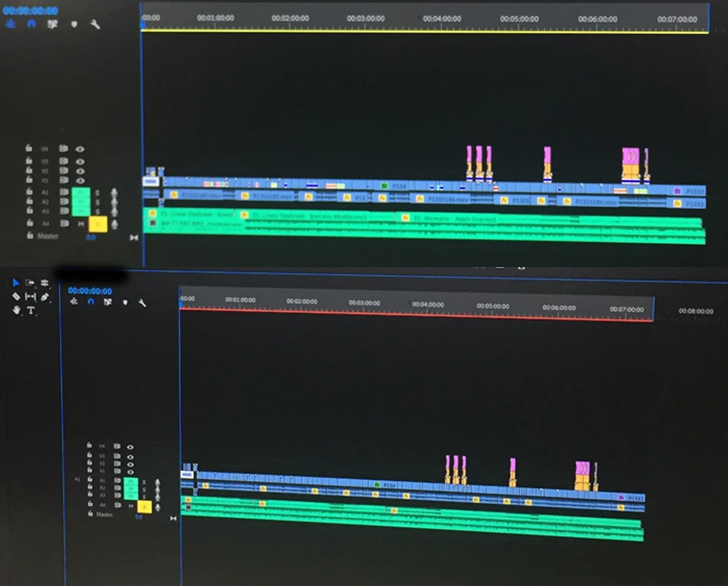This screenshot has width=728, height=586.
Task: Toggle Linked Selection in lower timeline
Action: point(108,302)
